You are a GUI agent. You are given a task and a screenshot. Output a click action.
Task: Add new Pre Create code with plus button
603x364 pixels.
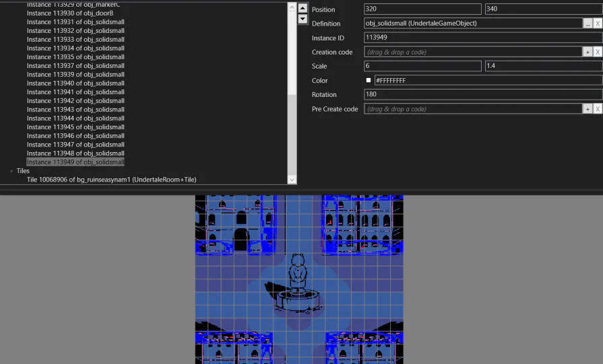click(588, 109)
